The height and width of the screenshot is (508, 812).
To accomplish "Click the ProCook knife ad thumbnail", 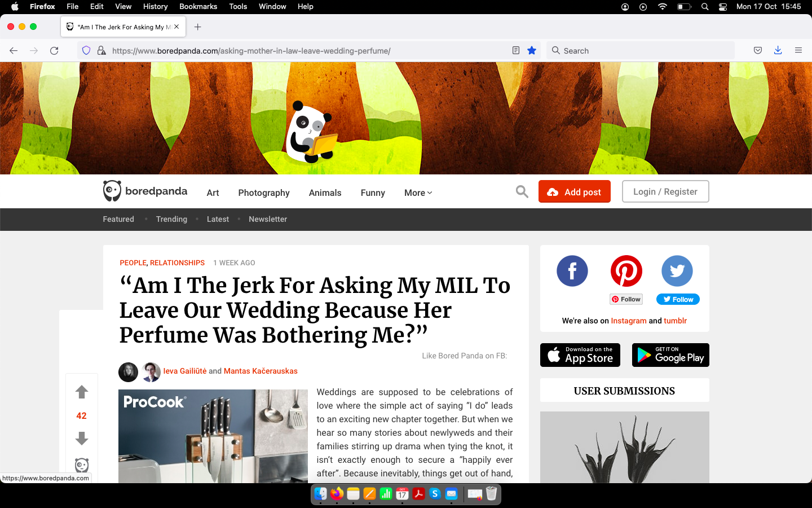I will click(x=213, y=436).
